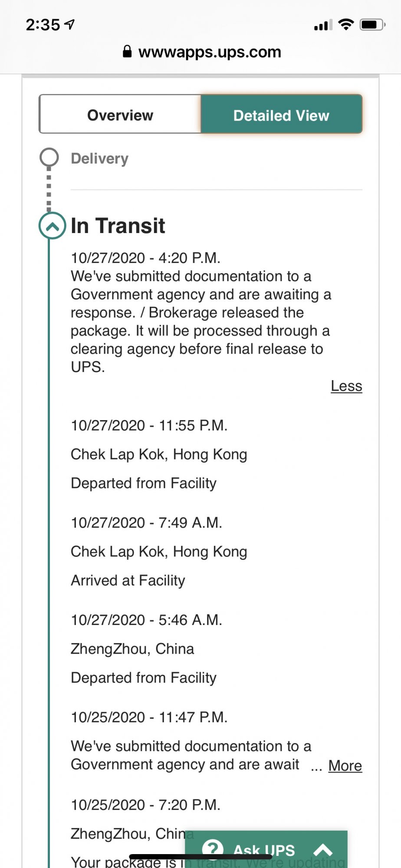Tap the location arrow icon by time
The height and width of the screenshot is (868, 401).
pyautogui.click(x=70, y=24)
